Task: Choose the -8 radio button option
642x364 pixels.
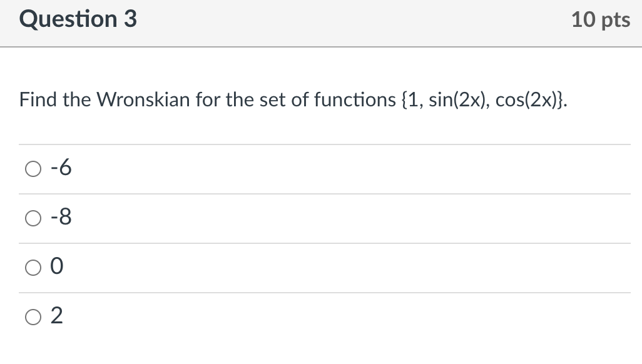Action: point(33,218)
